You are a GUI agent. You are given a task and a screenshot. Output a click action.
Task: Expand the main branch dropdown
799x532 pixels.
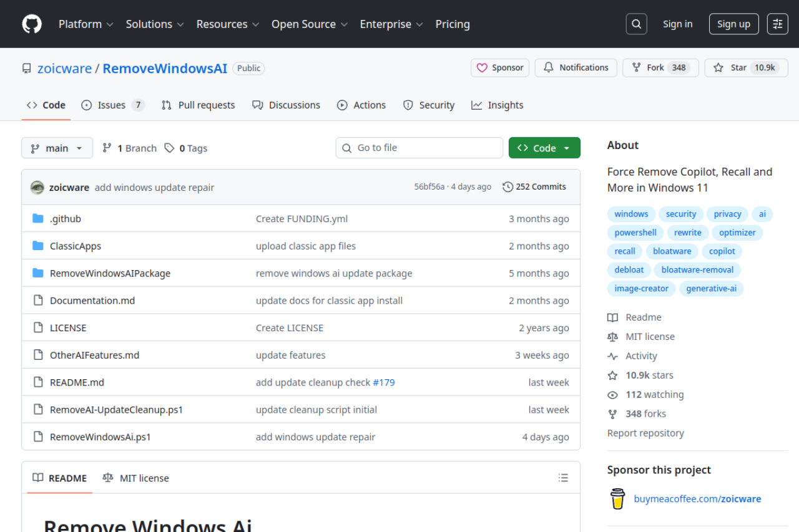point(57,148)
